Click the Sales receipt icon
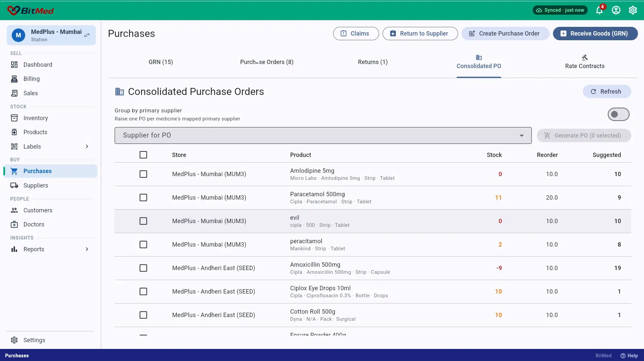Screen dimensions: 644x361 click(x=14, y=93)
